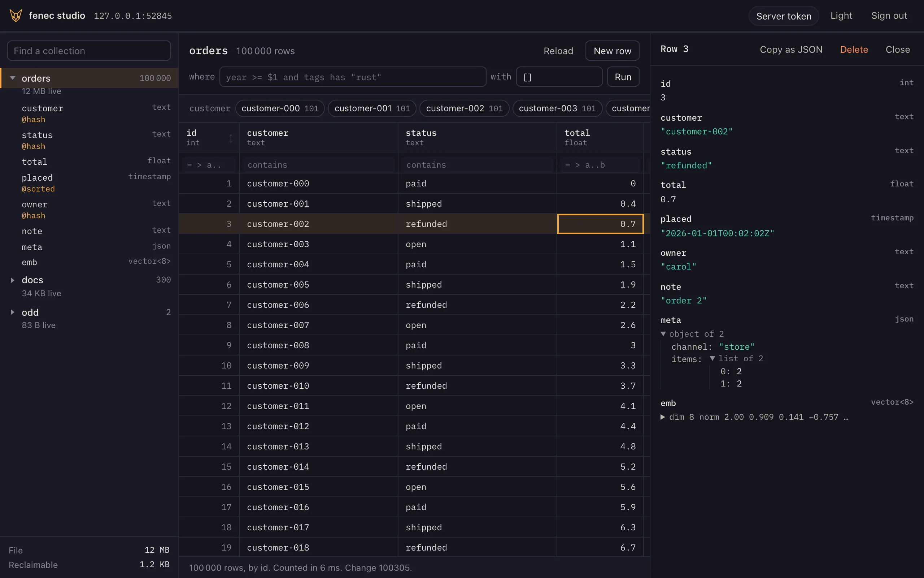Click the status contains filter
924x578 pixels.
coord(477,165)
